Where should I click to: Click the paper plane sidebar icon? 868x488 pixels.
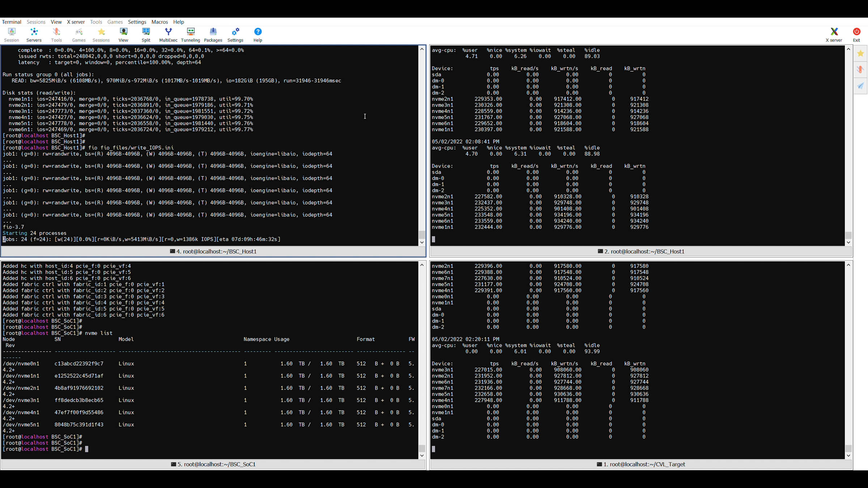[x=860, y=86]
